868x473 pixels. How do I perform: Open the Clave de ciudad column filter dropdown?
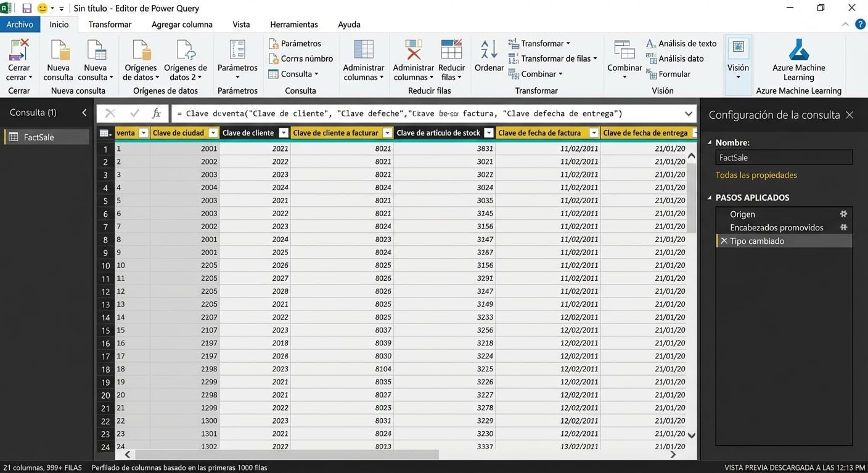(213, 132)
